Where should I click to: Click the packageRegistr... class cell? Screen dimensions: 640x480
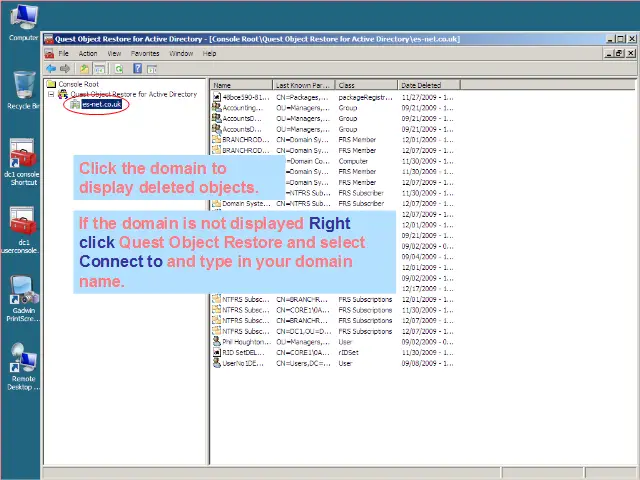click(365, 97)
